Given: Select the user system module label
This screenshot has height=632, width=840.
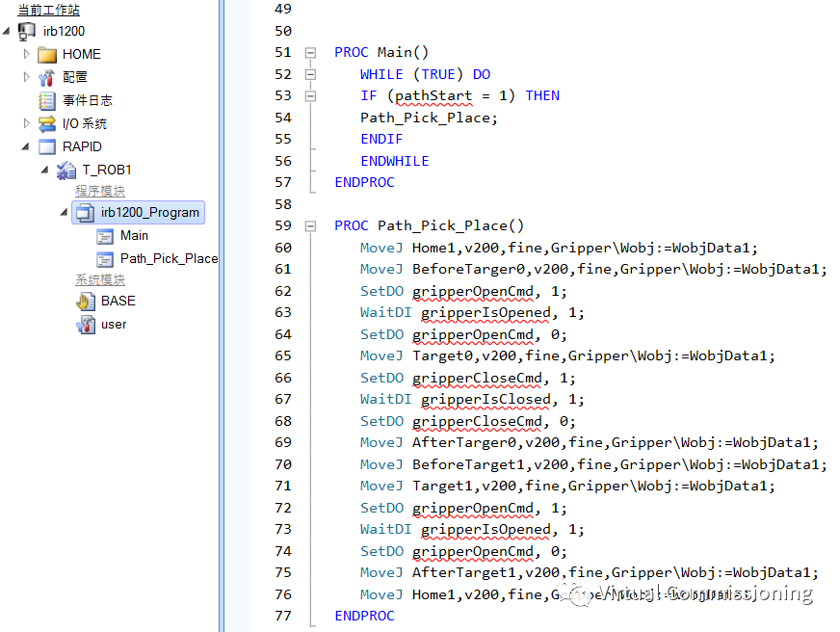Looking at the screenshot, I should (x=114, y=324).
